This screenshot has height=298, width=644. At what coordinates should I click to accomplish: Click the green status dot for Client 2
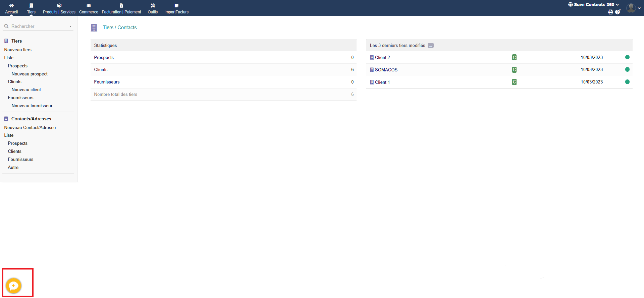click(627, 57)
